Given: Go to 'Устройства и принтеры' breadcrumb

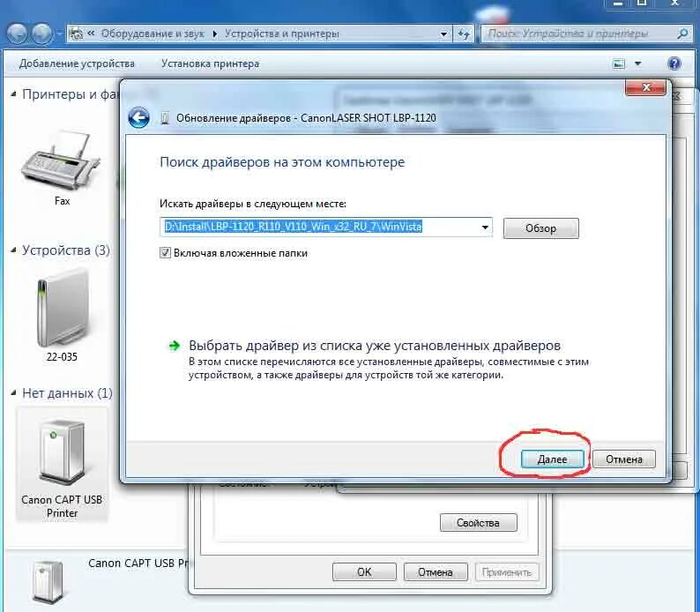Looking at the screenshot, I should 282,34.
